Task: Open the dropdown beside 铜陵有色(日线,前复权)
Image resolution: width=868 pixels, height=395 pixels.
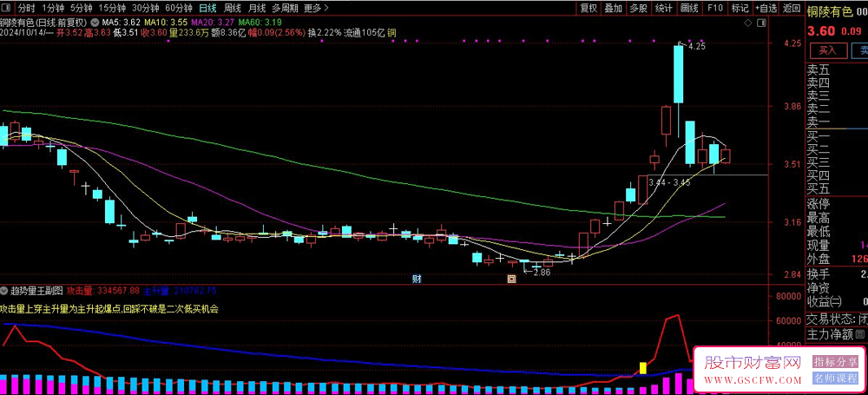Action: [x=96, y=23]
